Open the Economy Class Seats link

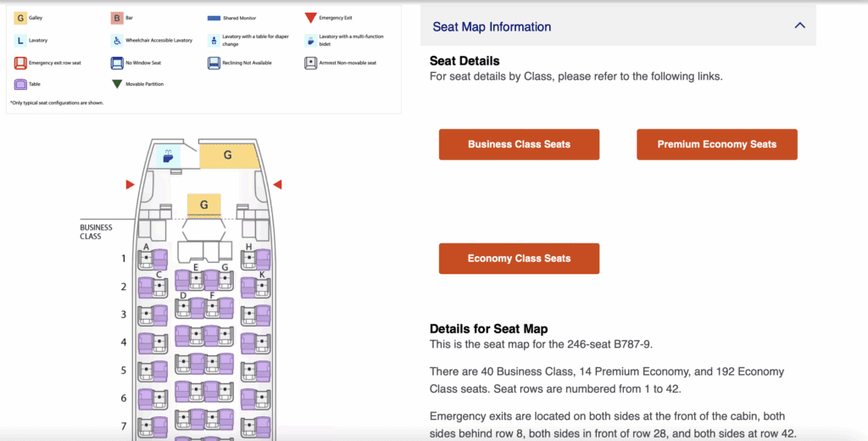[x=519, y=259]
